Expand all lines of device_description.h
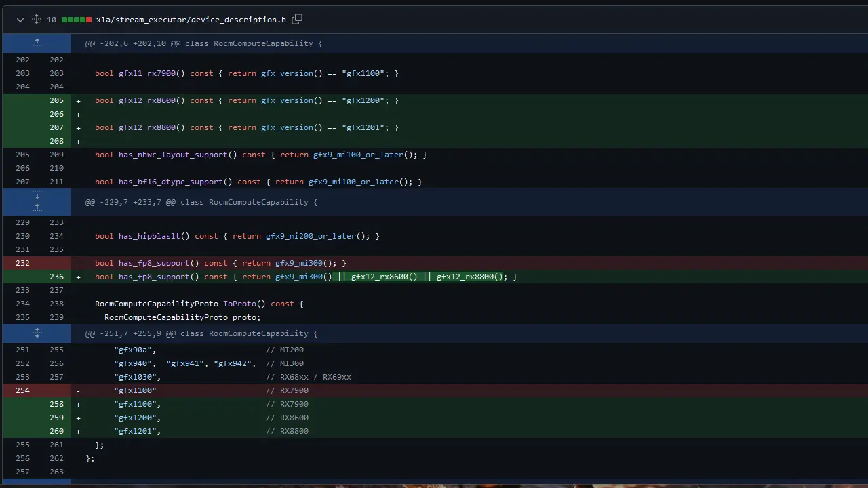Screen dimensions: 868x488 pyautogui.click(x=37, y=20)
